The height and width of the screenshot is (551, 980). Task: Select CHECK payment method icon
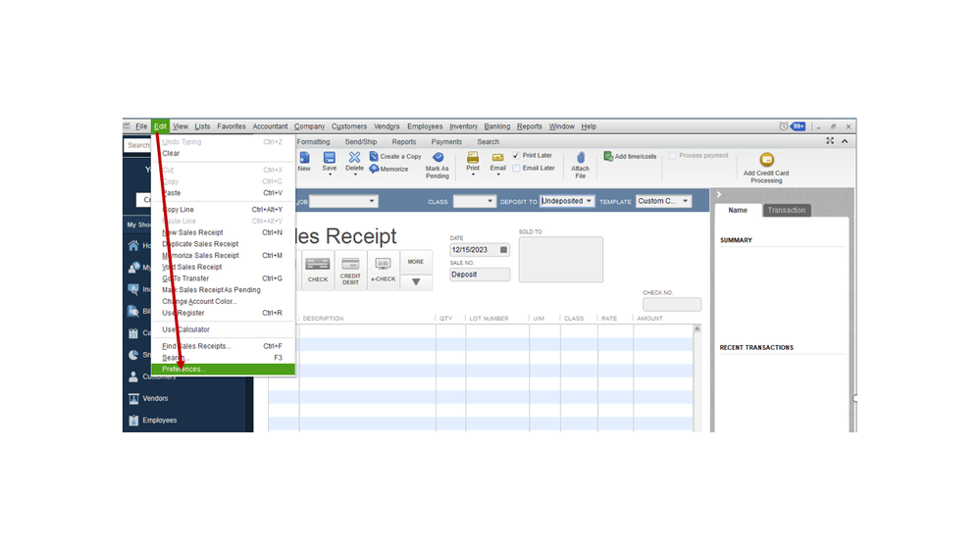pos(318,265)
